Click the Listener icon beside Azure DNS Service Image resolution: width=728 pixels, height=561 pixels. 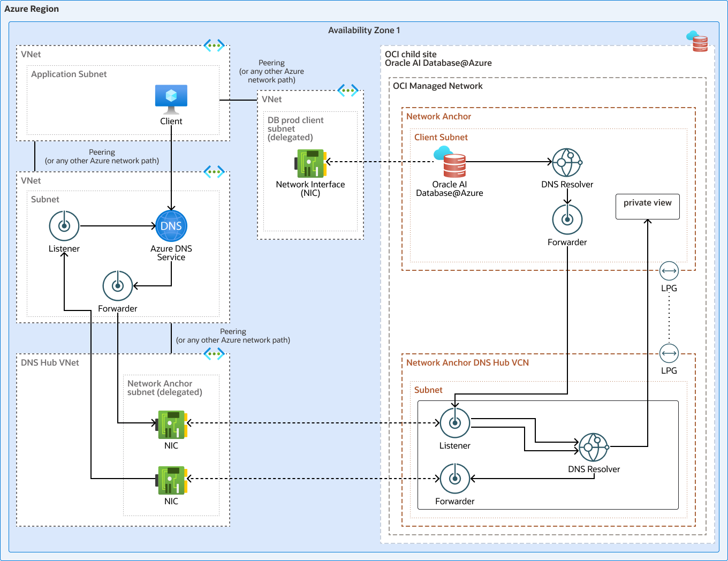tap(64, 226)
